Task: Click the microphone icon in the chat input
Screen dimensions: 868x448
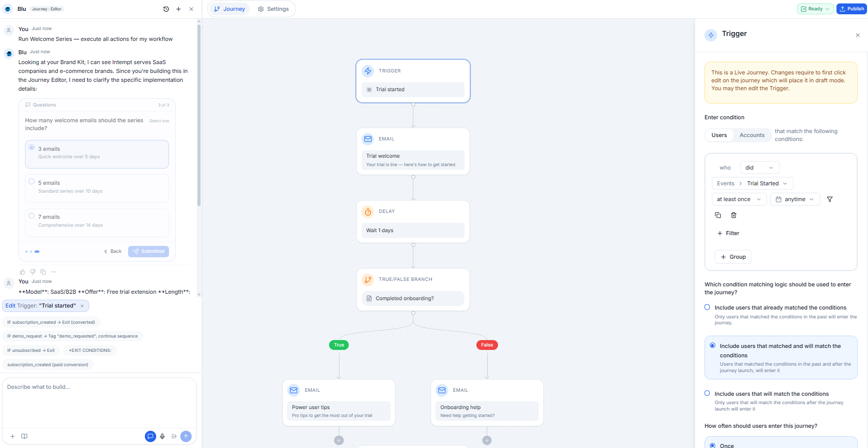Action: click(x=162, y=436)
